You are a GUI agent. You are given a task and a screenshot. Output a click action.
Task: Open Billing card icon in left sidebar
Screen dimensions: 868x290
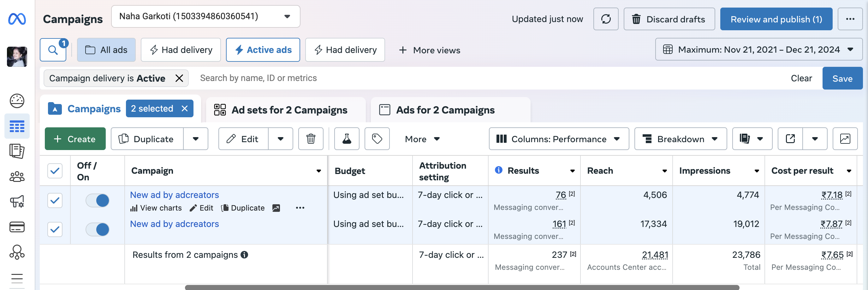click(17, 227)
